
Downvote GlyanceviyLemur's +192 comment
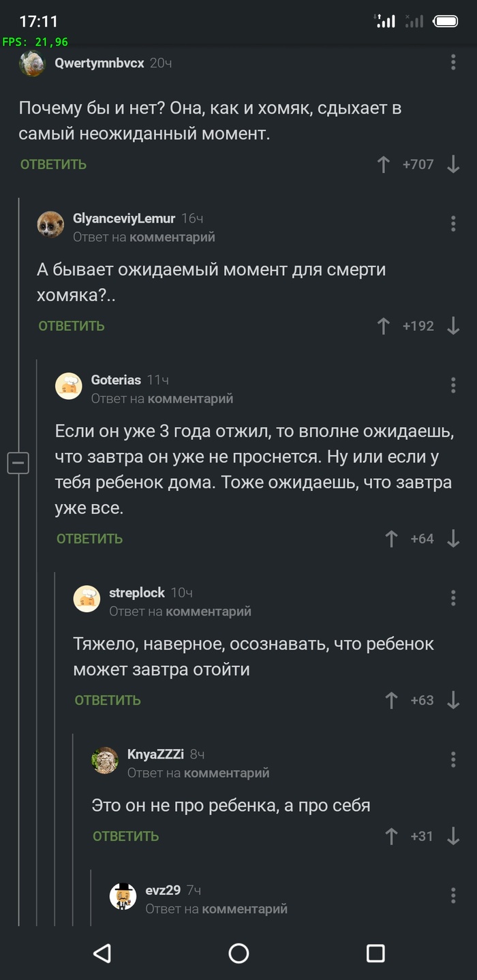453,326
